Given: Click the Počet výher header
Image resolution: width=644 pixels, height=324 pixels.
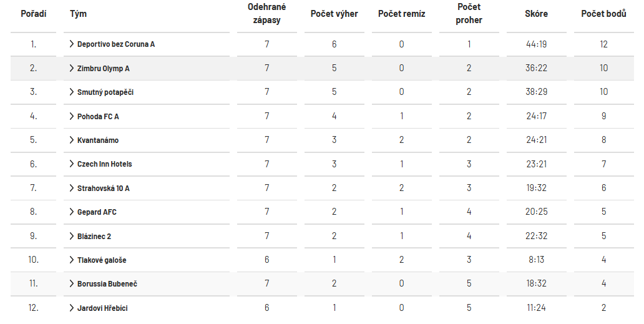Looking at the screenshot, I should pyautogui.click(x=334, y=14).
